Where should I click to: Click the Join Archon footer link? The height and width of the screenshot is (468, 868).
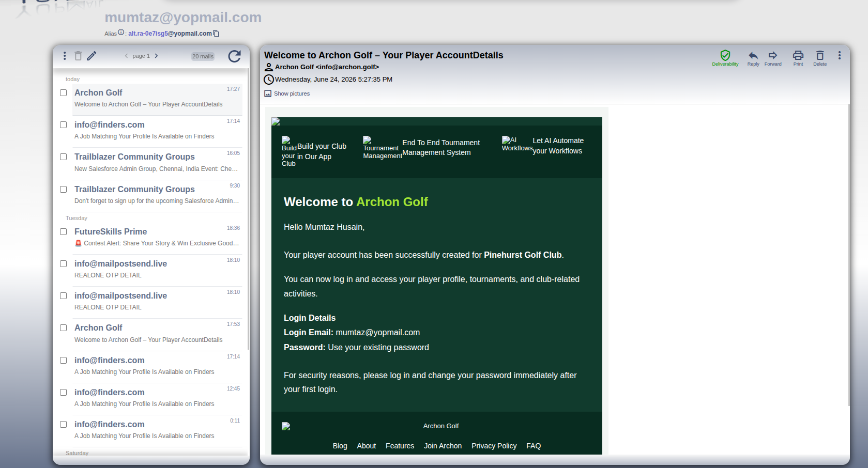[443, 446]
